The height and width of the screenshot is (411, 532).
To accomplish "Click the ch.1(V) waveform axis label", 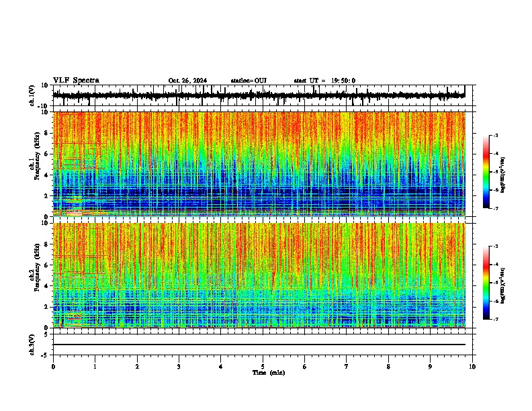I will click(x=32, y=95).
